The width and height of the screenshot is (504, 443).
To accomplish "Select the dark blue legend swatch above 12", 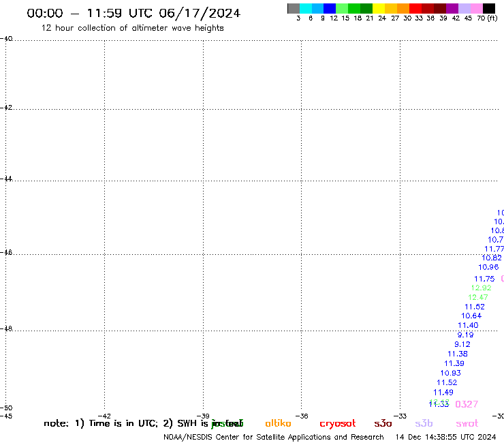I will coord(330,8).
